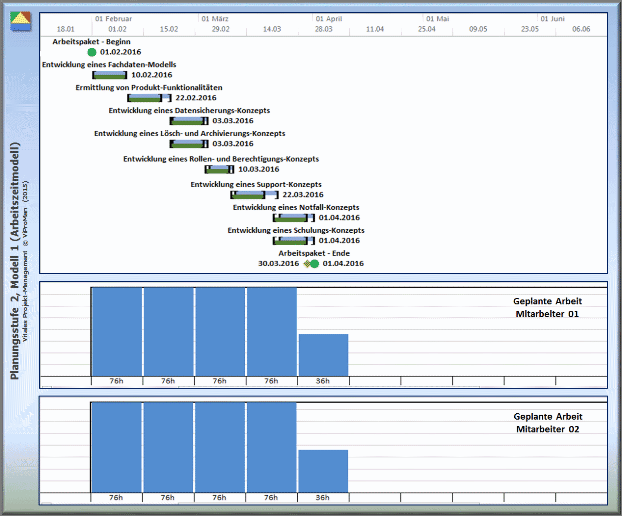Image resolution: width=622 pixels, height=516 pixels.
Task: Click the 36h workload bar for Mitarbeiter 02
Action: pos(323,471)
